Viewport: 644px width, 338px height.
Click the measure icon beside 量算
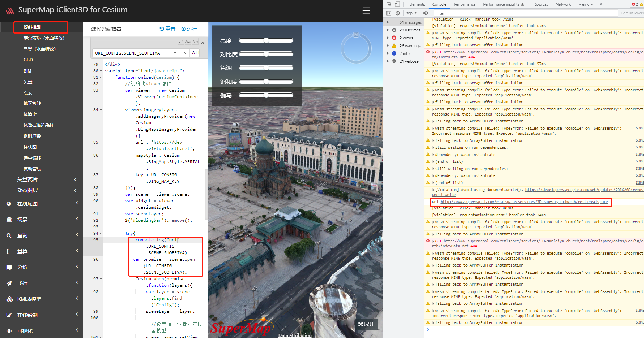click(8, 251)
